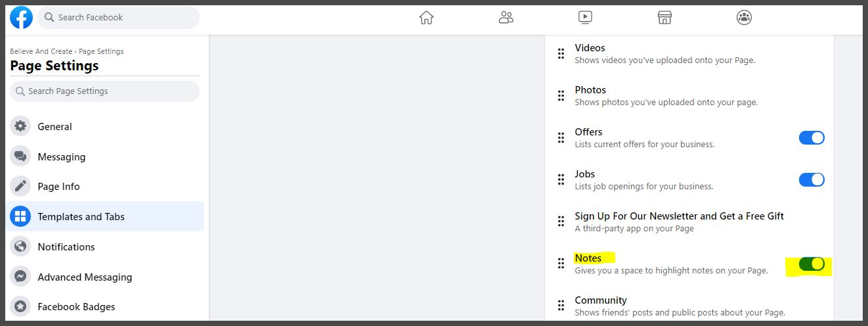Grab the drag handle beside Jobs
Viewport: 868px width, 326px height.
561,179
